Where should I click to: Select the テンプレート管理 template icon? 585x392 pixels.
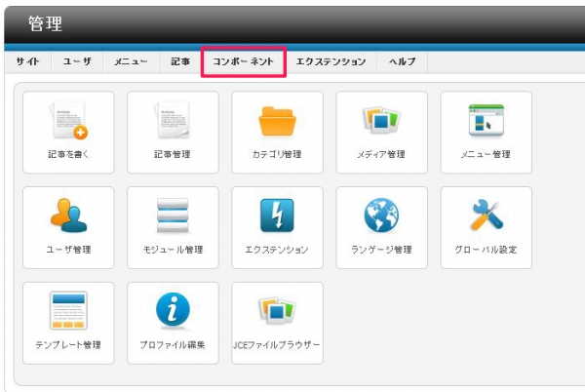click(68, 310)
